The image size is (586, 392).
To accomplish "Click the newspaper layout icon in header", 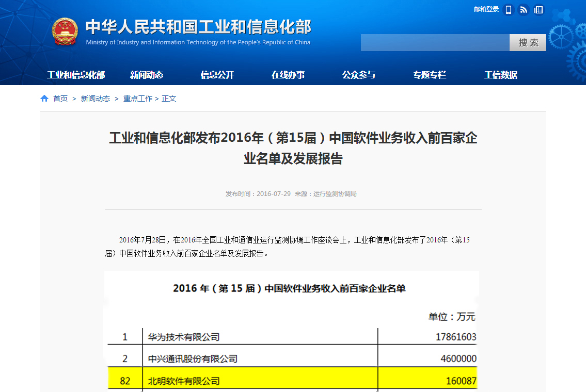I will coord(539,10).
